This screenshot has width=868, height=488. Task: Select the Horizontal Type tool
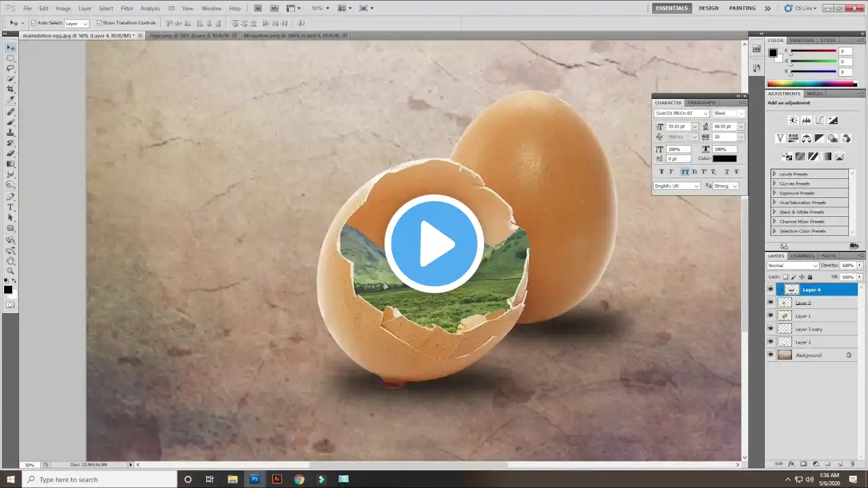tap(10, 207)
